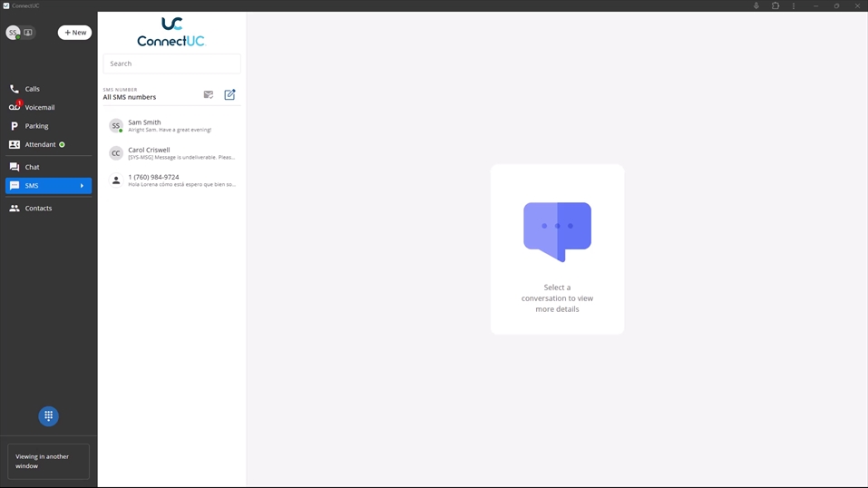Toggle the Attendant green status indicator
The width and height of the screenshot is (868, 488).
coord(63,144)
